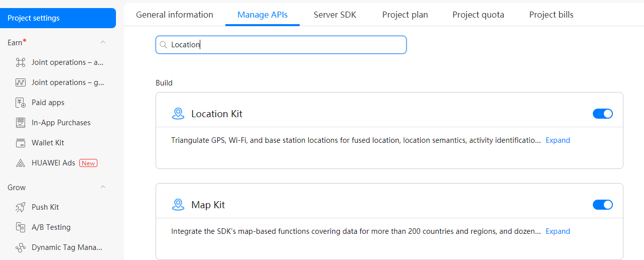Click the HUAWEI Ads icon
644x260 pixels.
pyautogui.click(x=21, y=163)
